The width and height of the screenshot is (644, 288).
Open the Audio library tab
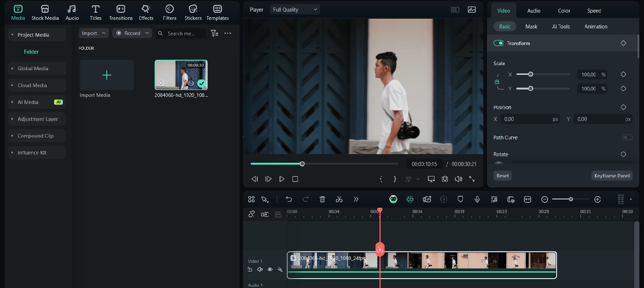click(72, 13)
